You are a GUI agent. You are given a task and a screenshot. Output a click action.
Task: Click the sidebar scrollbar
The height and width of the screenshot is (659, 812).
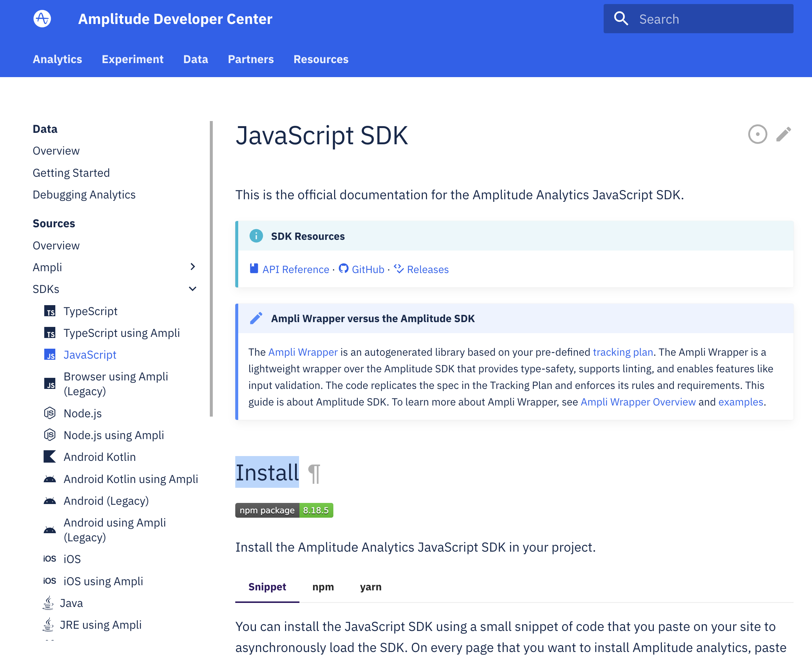211,269
